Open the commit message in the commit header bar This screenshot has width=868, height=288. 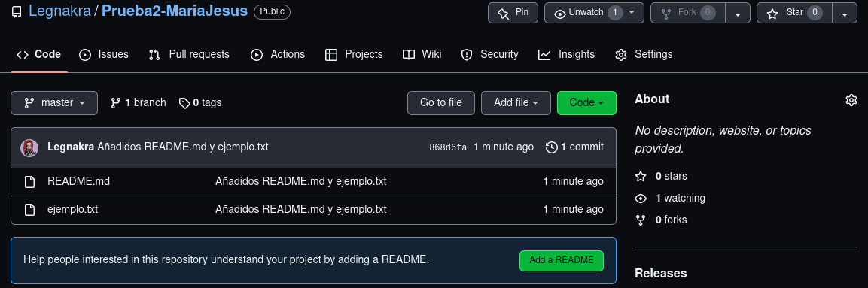pos(183,147)
